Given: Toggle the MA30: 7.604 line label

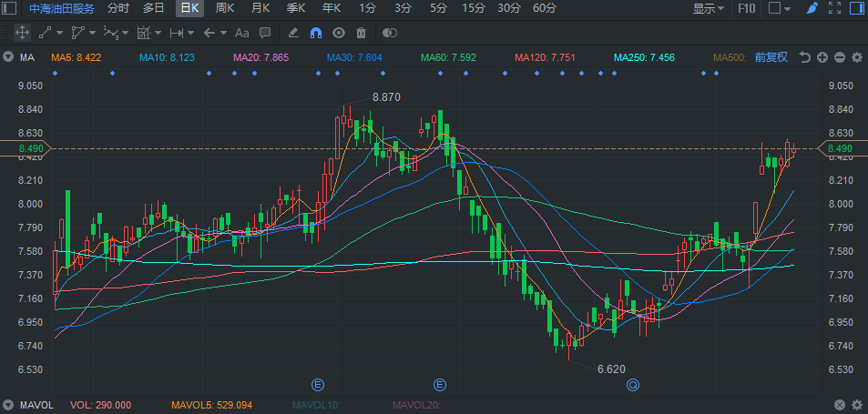Looking at the screenshot, I should (x=354, y=57).
